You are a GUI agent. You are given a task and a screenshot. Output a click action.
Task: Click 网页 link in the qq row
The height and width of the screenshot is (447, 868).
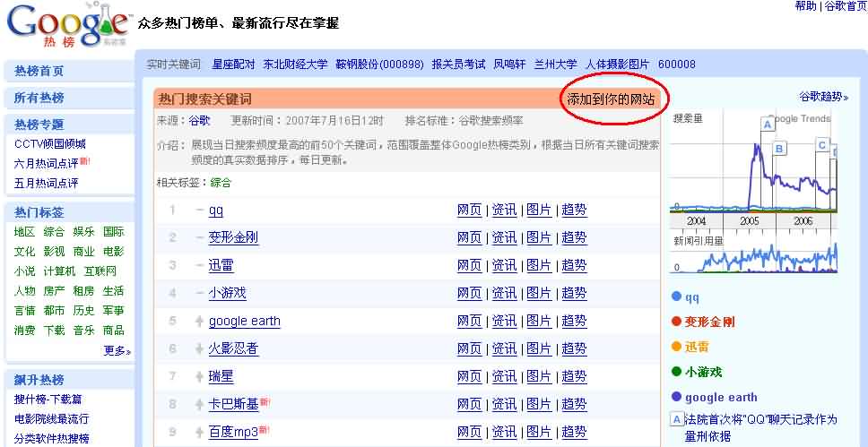point(470,211)
